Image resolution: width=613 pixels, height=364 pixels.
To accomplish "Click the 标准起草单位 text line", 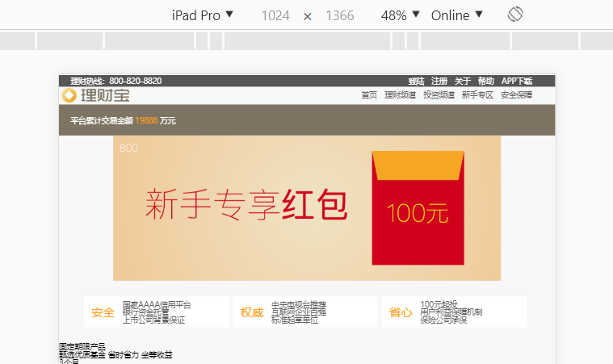I will click(x=295, y=320).
